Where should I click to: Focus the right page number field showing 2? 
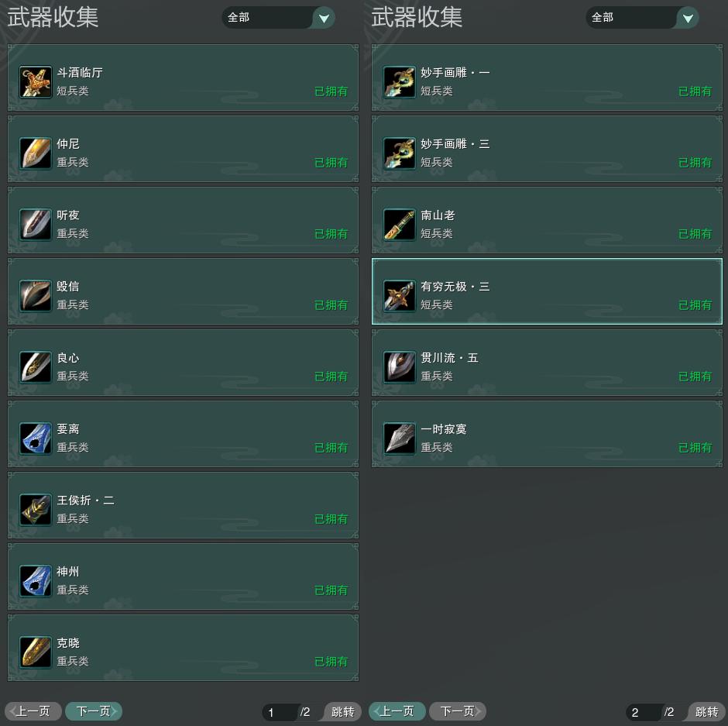(644, 712)
